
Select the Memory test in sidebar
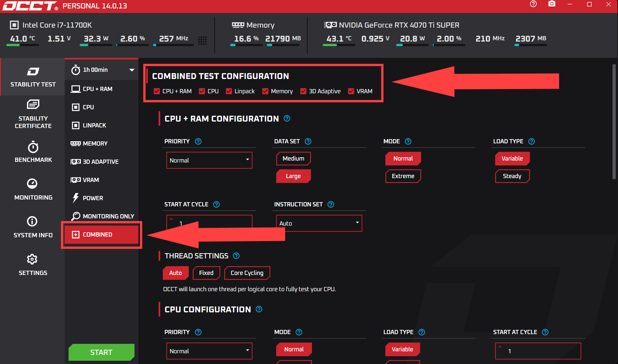(95, 143)
